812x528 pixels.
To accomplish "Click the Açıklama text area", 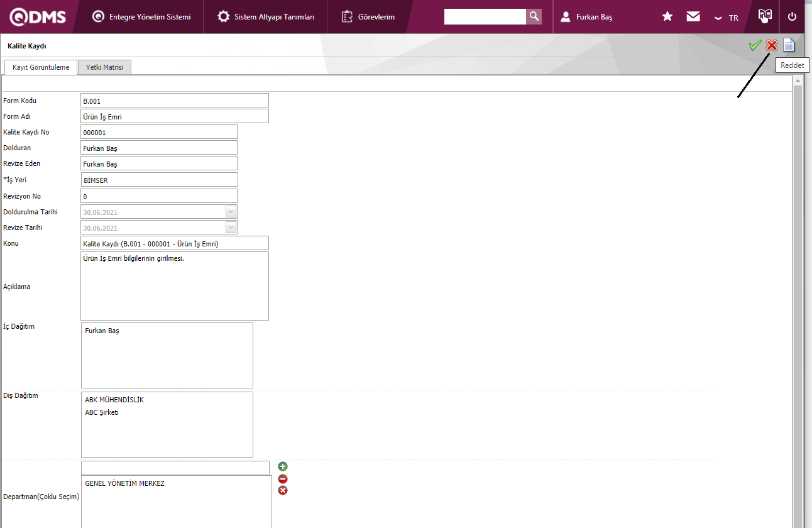I will click(175, 286).
